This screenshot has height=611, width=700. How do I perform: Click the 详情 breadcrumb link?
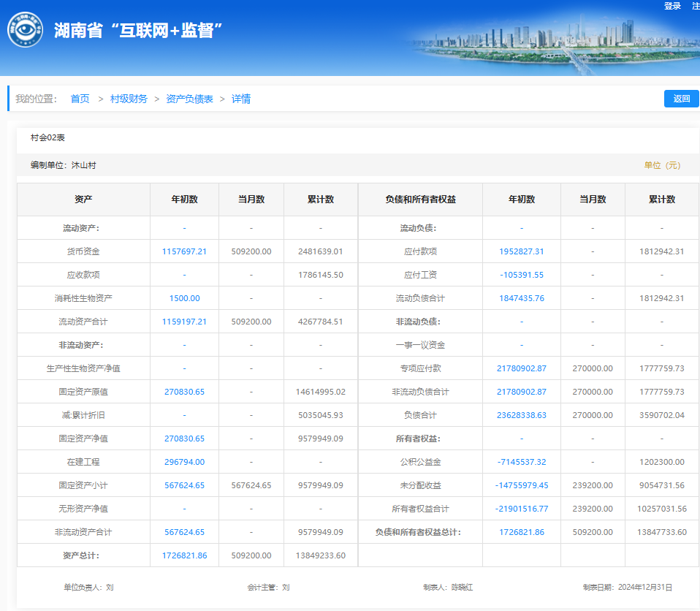coord(241,99)
